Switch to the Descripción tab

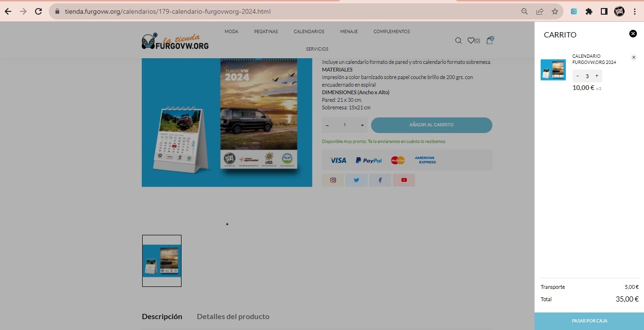(x=162, y=316)
